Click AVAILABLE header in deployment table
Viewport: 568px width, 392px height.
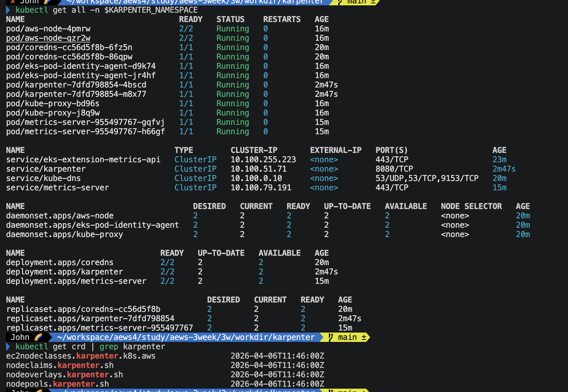[280, 253]
